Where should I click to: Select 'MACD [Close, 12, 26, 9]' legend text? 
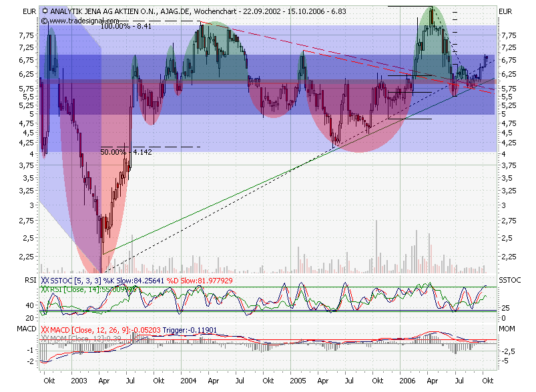pyautogui.click(x=89, y=330)
